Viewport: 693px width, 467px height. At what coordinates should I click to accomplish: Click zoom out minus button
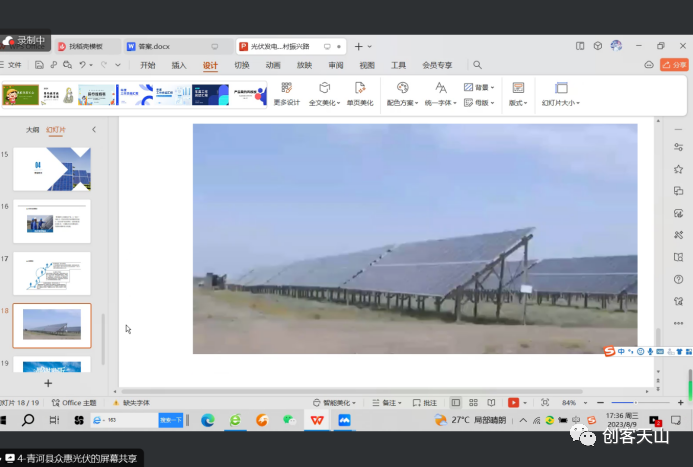pyautogui.click(x=600, y=402)
